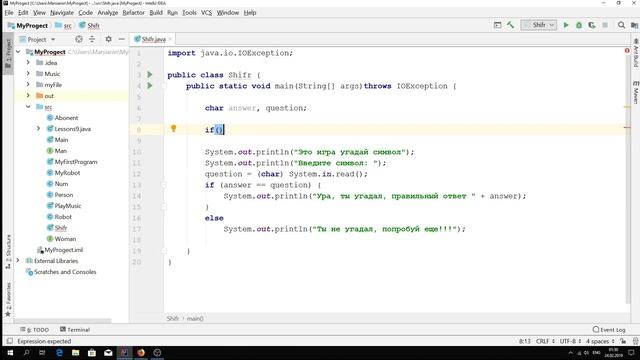
Task: Click src breadcrumb in navigation bar
Action: click(x=63, y=25)
